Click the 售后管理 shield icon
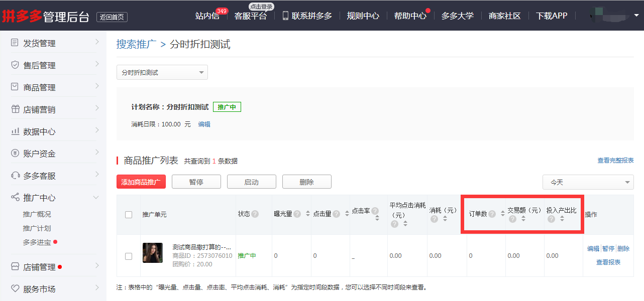This screenshot has width=644, height=301. click(x=15, y=65)
